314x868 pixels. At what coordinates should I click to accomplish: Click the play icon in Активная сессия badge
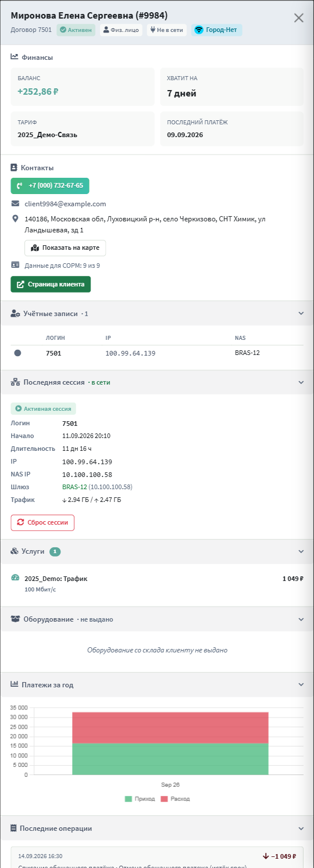pos(19,409)
